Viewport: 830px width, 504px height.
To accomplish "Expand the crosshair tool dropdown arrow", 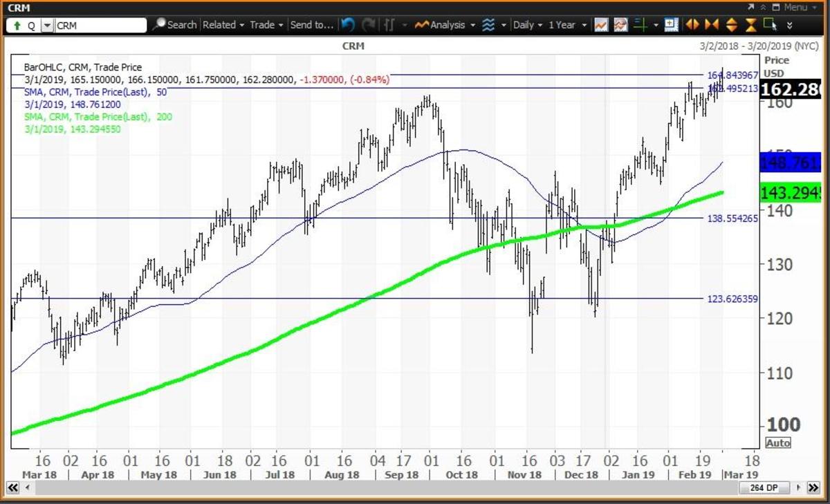I will pyautogui.click(x=655, y=25).
